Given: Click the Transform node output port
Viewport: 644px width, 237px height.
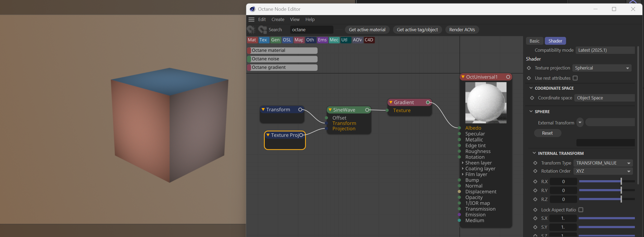Looking at the screenshot, I should tap(300, 110).
